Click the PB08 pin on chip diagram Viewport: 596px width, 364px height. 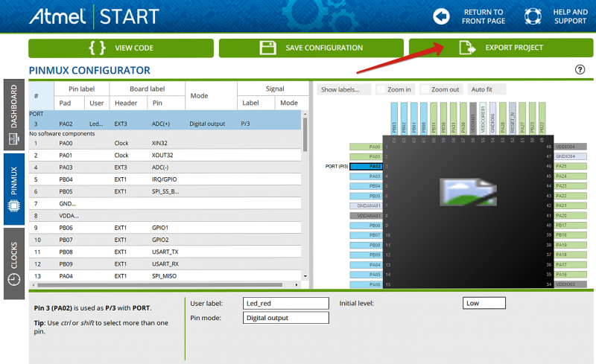pos(366,245)
